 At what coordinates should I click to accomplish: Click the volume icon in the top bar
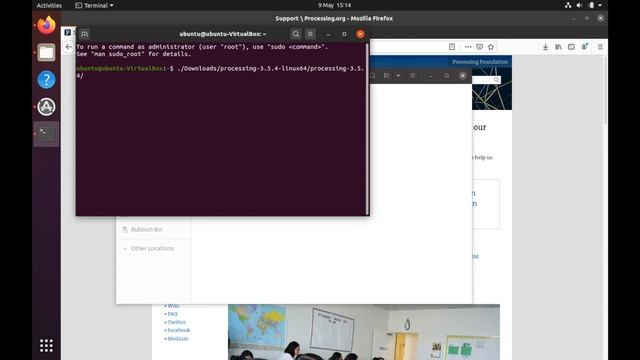(x=579, y=5)
